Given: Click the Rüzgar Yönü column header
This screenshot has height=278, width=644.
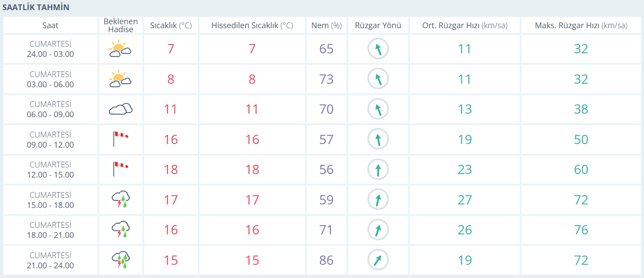Looking at the screenshot, I should (378, 26).
